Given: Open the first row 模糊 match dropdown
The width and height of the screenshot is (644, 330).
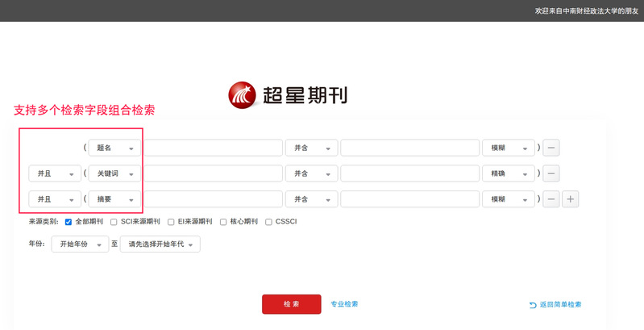Looking at the screenshot, I should (x=508, y=148).
